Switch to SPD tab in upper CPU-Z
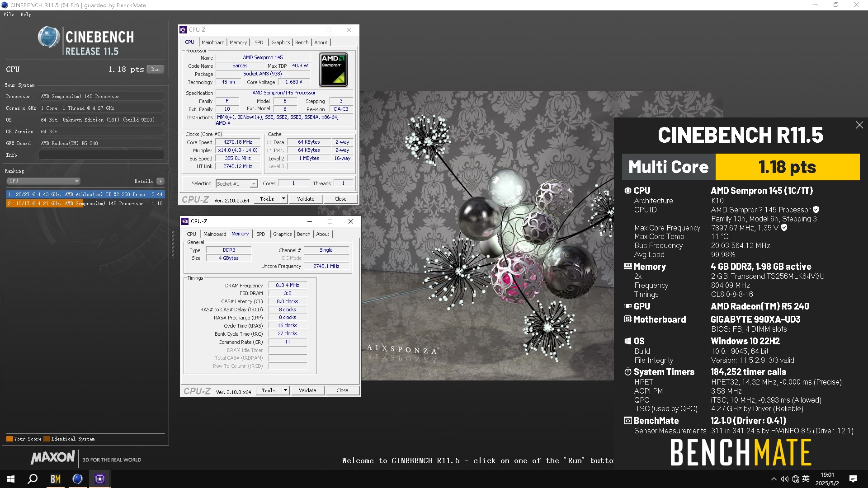Viewport: 868px width, 488px height. click(259, 42)
